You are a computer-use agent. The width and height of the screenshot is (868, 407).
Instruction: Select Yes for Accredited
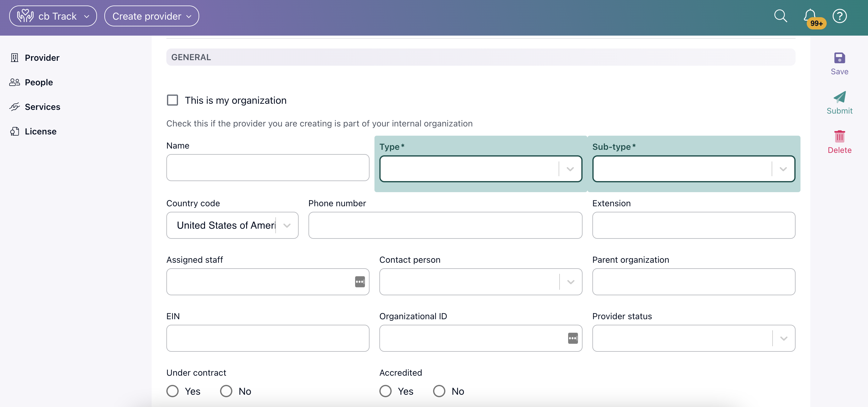[x=386, y=391]
